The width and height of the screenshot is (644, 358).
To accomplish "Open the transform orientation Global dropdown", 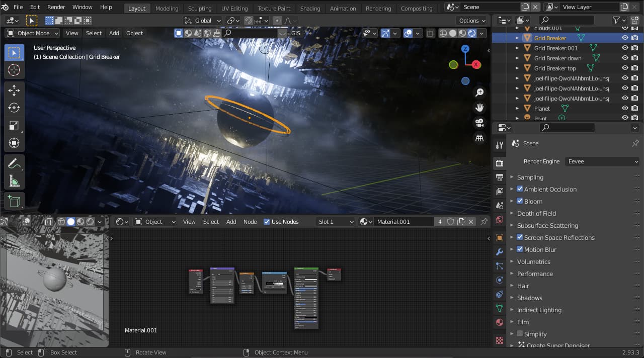I will (x=202, y=21).
